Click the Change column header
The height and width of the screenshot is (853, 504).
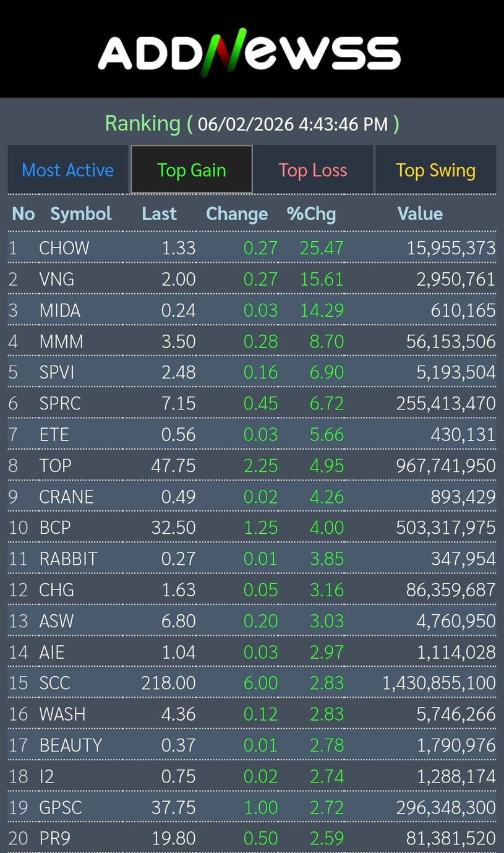(x=237, y=214)
